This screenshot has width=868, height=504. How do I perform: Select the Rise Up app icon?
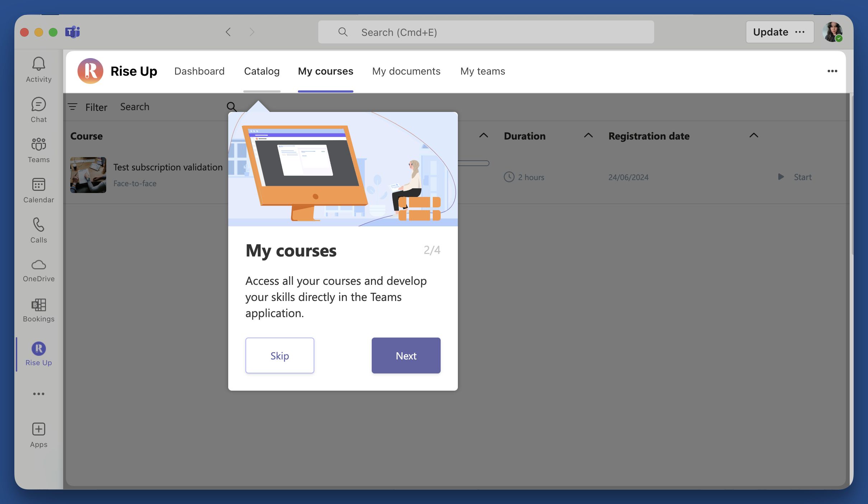click(38, 348)
